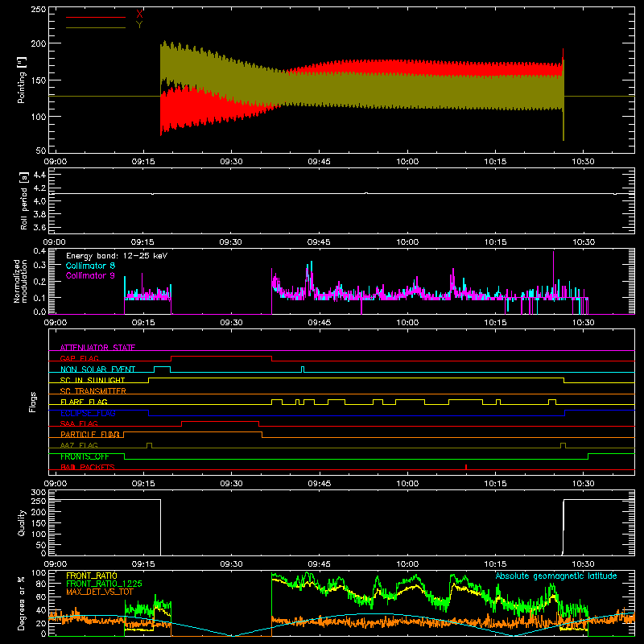Click the PARTICLE_FLAG label

[x=90, y=435]
